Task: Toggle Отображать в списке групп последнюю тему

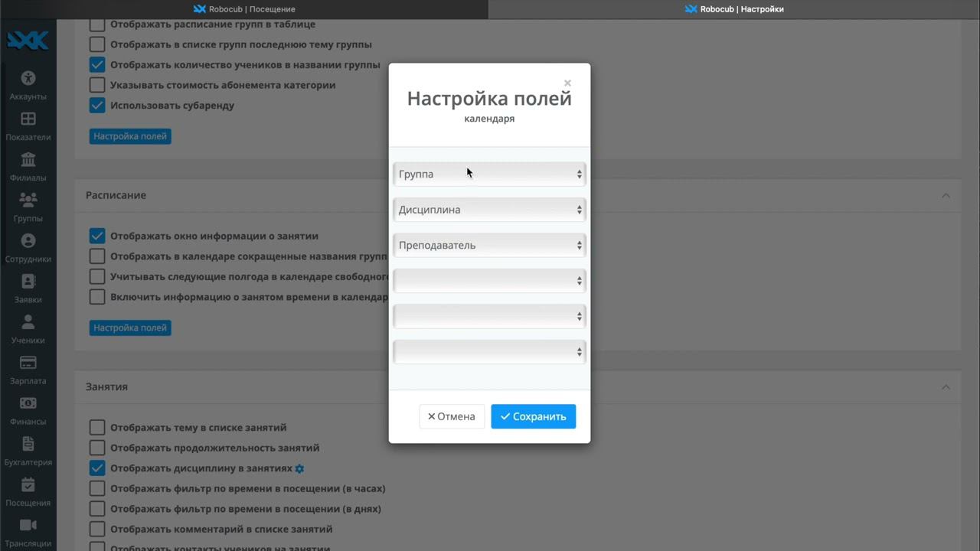Action: click(x=97, y=44)
